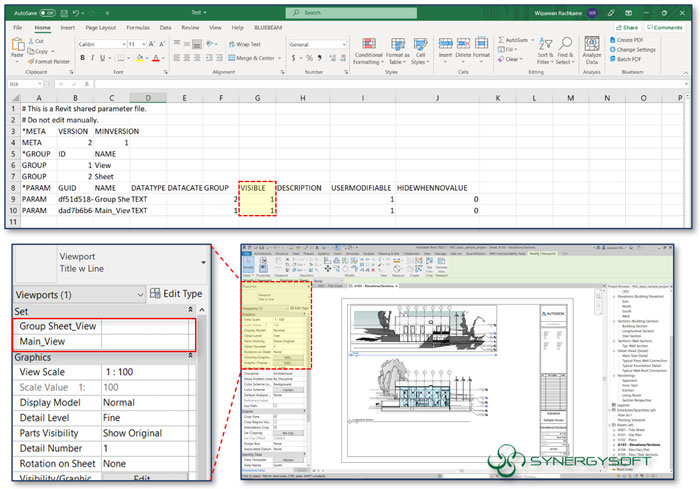Click the Merge & Center icon
The width and height of the screenshot is (700, 489).
[x=232, y=58]
